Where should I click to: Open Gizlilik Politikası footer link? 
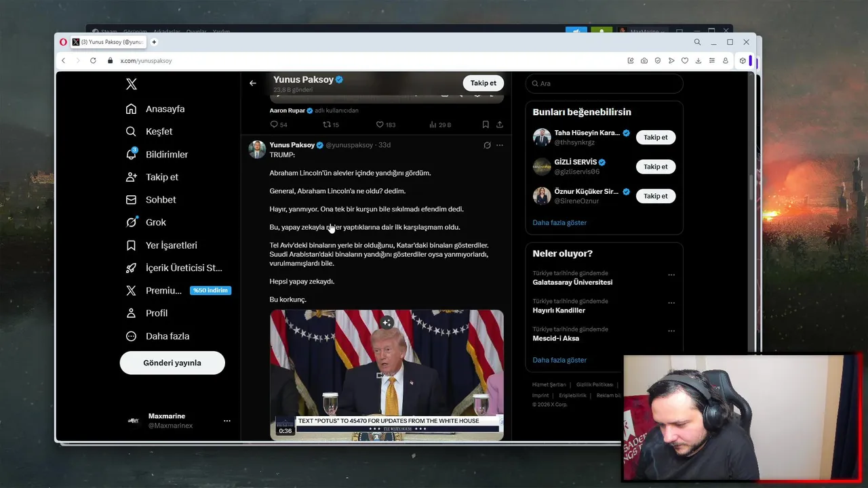point(594,385)
